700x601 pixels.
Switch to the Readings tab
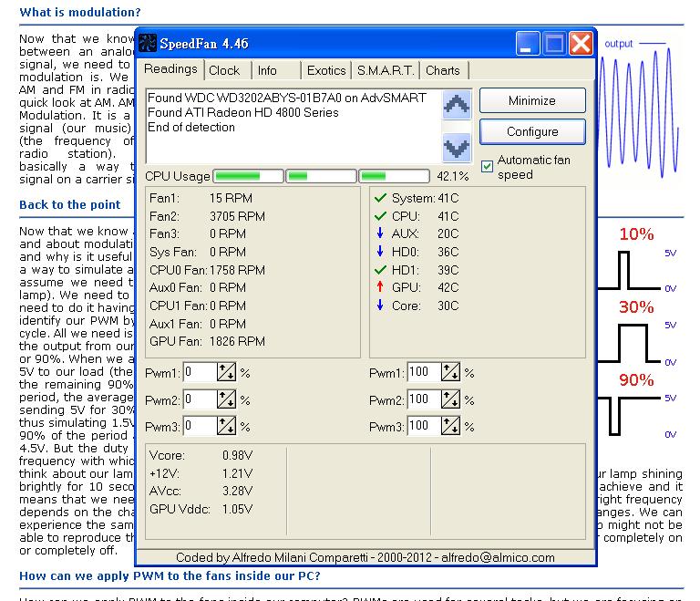pyautogui.click(x=170, y=69)
